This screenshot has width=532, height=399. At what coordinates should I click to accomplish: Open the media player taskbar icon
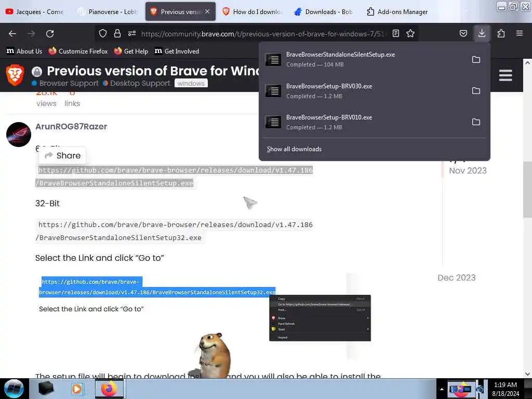[x=77, y=389]
